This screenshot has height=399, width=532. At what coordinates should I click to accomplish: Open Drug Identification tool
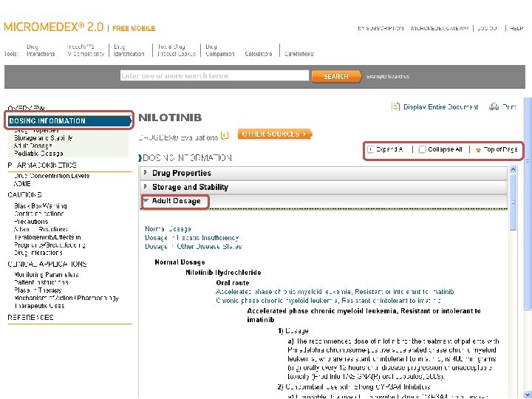(x=129, y=50)
